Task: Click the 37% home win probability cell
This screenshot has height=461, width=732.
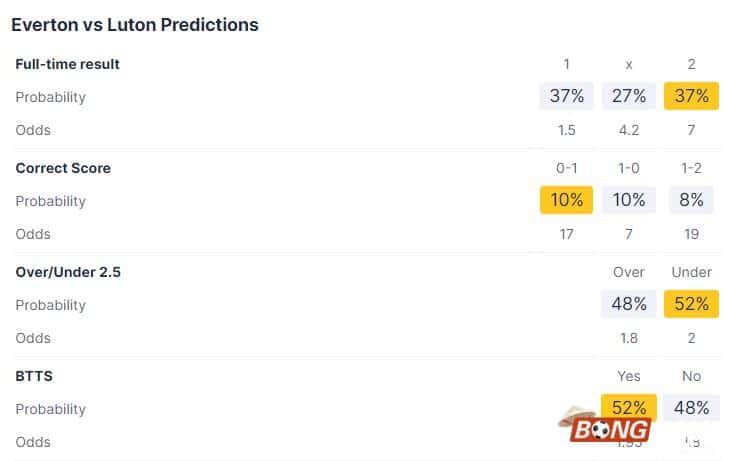Action: tap(566, 97)
